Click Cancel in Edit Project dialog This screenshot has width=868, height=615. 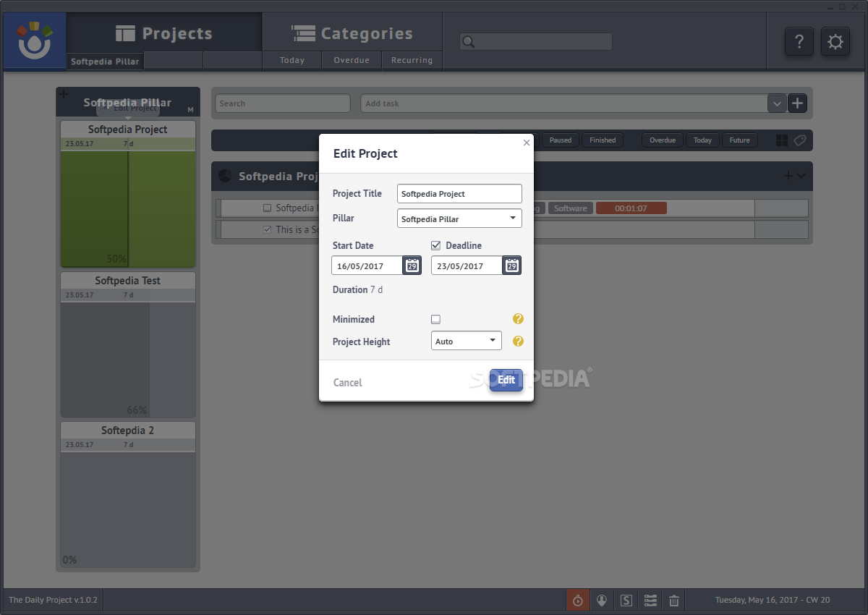348,383
